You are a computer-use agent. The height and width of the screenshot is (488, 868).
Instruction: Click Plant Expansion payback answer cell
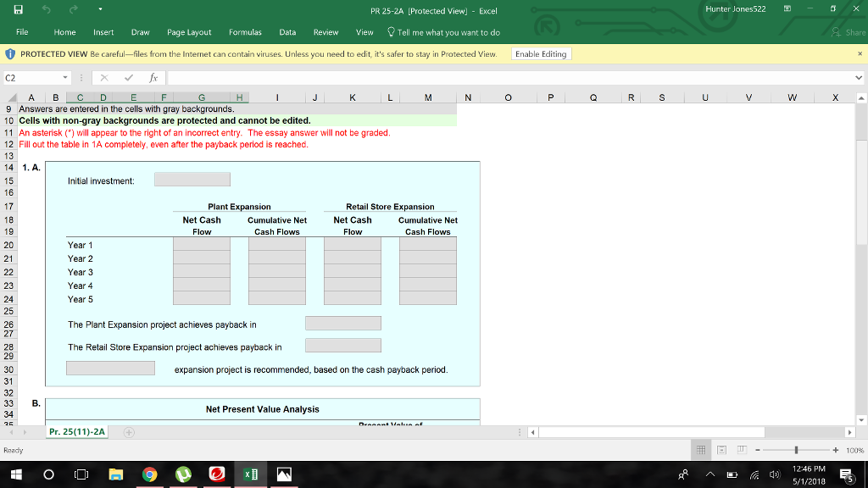coord(342,323)
